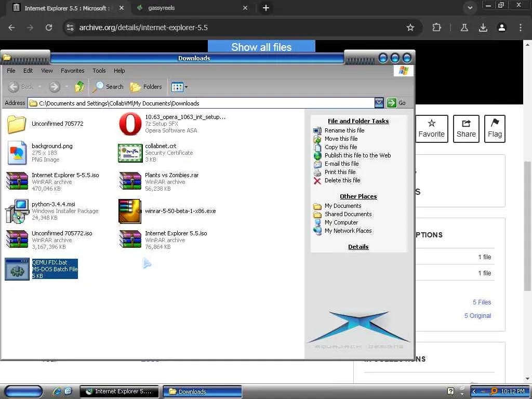
Task: Click the Flag button on archive.org
Action: click(x=495, y=129)
